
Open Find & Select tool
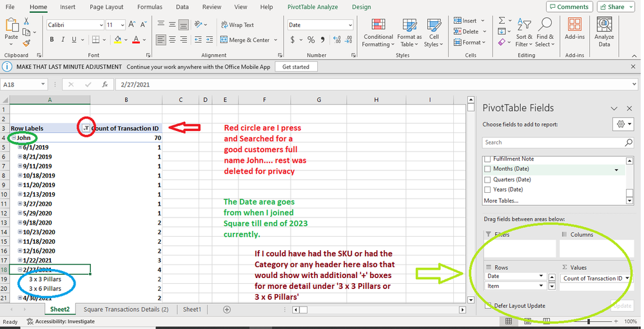click(x=545, y=31)
